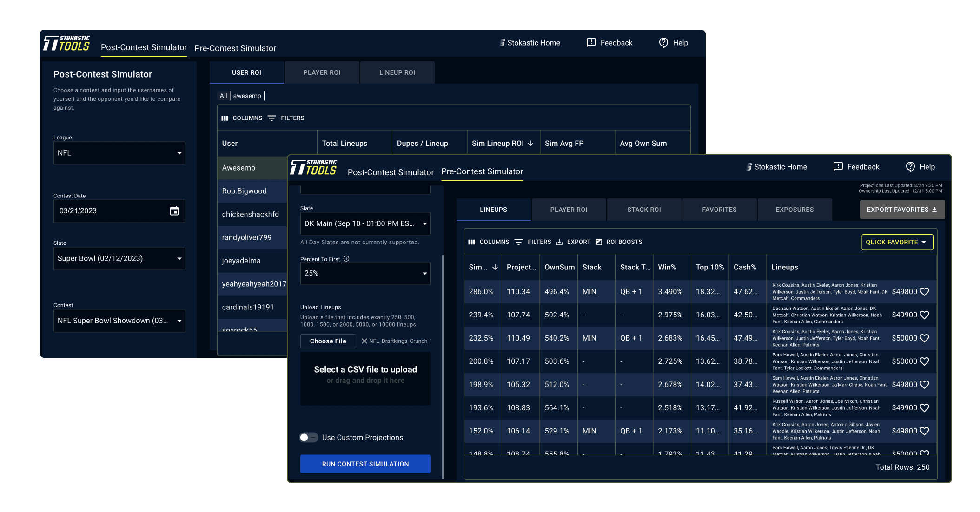
Task: Expand the Quick Favorite dropdown
Action: coord(897,242)
